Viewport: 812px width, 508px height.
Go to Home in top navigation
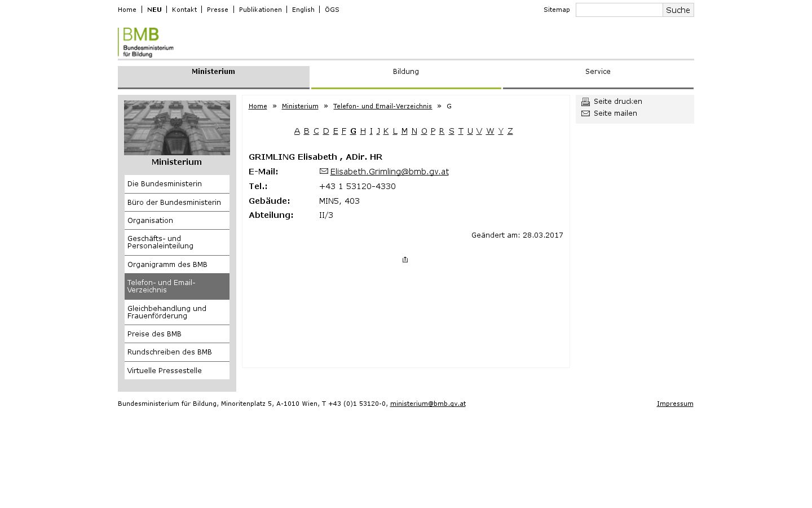pyautogui.click(x=127, y=10)
